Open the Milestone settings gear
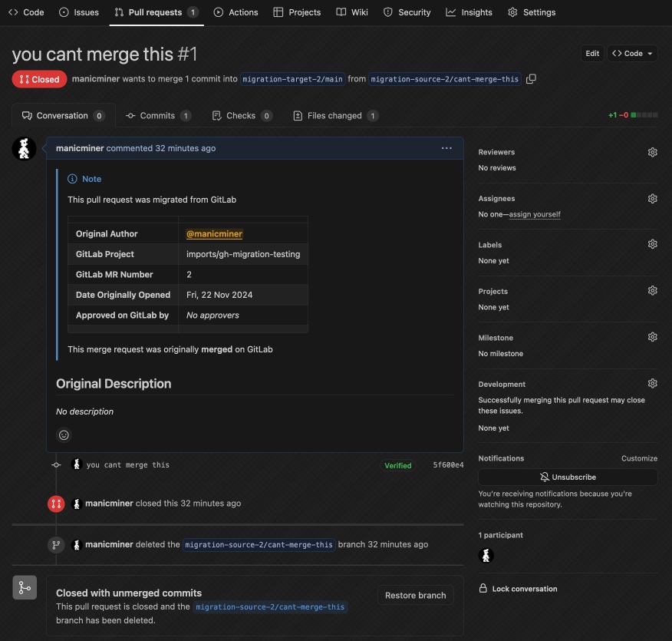 pyautogui.click(x=652, y=336)
